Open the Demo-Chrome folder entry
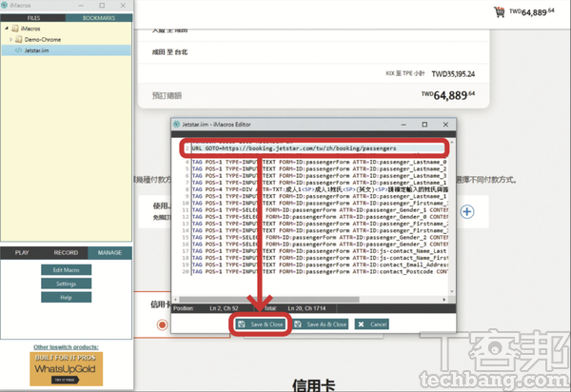 [43, 39]
